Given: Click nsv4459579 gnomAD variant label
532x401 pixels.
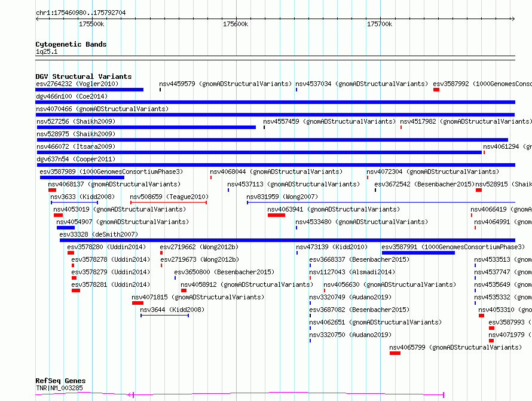Looking at the screenshot, I should 225,84.
